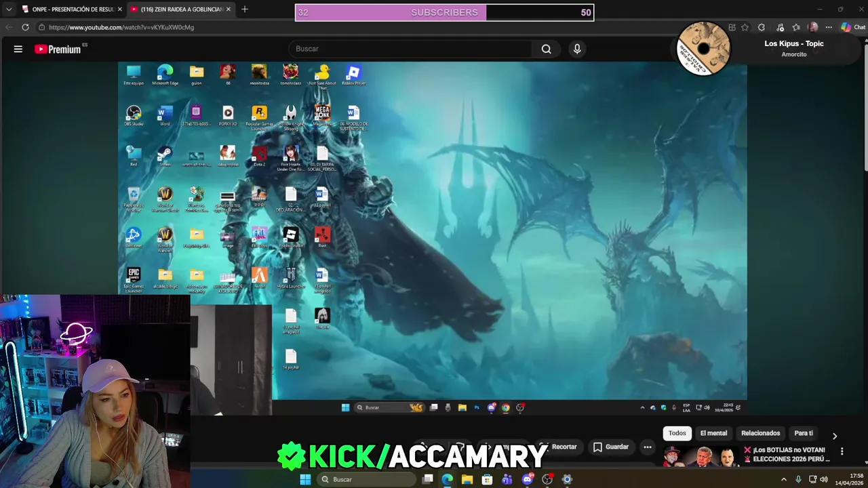Open browser extensions puzzle icon
This screenshot has width=868, height=488.
click(x=762, y=27)
